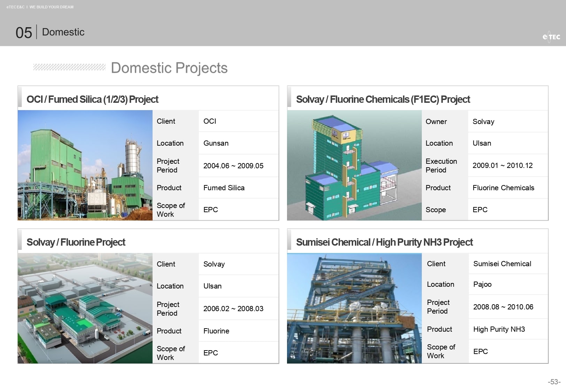Select the client value 'OCI'
This screenshot has width=566, height=392.
tap(210, 121)
